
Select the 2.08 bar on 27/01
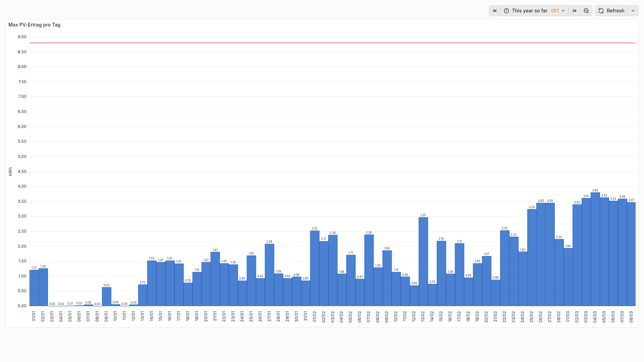tap(269, 275)
